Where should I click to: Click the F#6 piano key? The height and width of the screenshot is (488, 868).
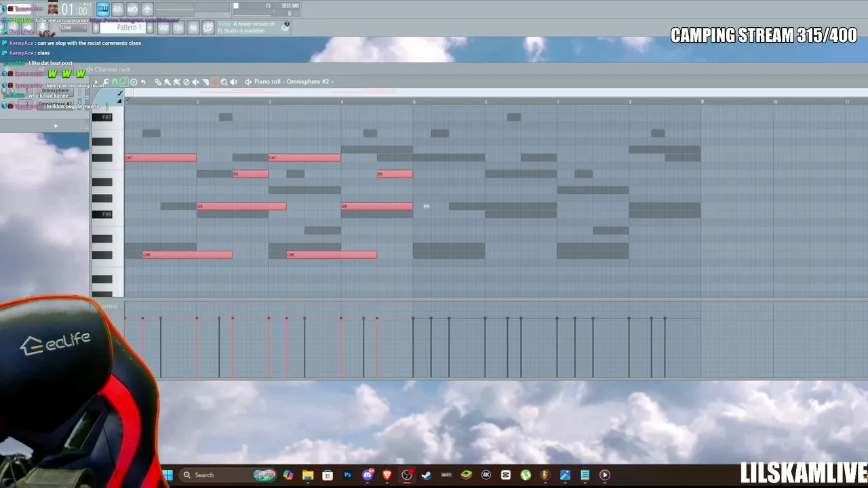click(x=102, y=215)
